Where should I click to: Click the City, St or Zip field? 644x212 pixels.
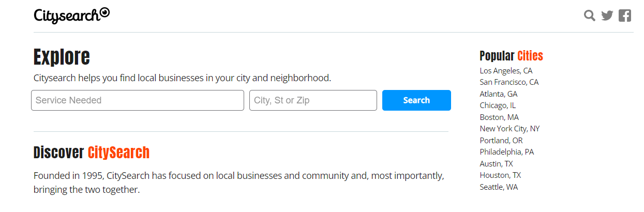click(313, 100)
